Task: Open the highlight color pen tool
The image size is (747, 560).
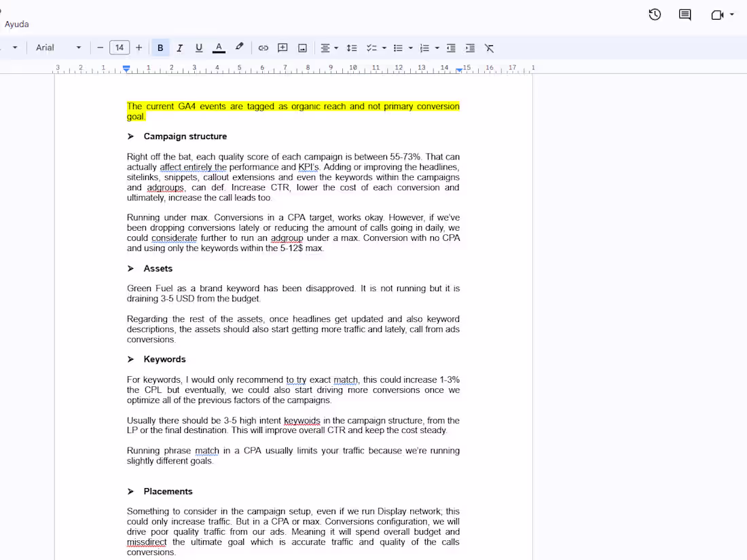Action: (239, 47)
